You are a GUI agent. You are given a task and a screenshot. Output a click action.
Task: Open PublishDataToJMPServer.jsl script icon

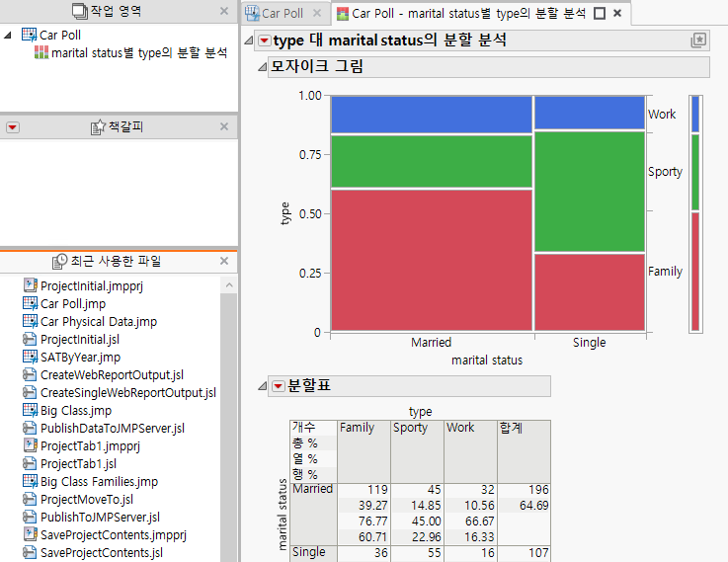[x=31, y=428]
